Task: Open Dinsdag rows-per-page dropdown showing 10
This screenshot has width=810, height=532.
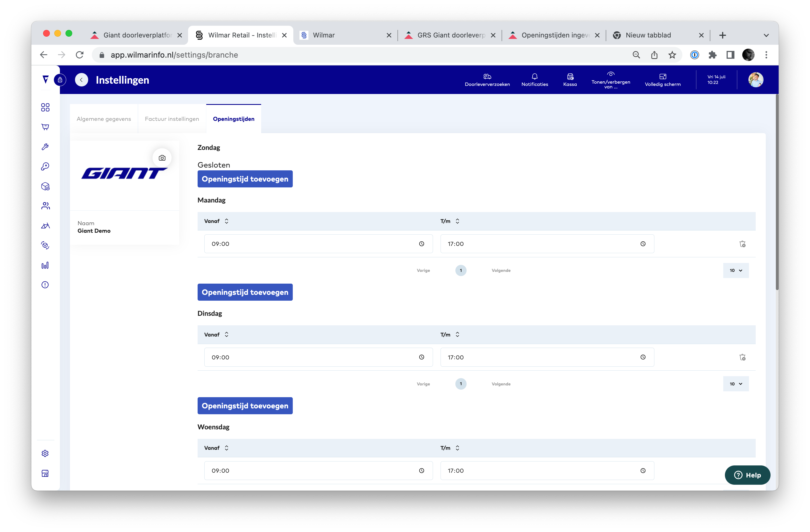Action: point(736,384)
